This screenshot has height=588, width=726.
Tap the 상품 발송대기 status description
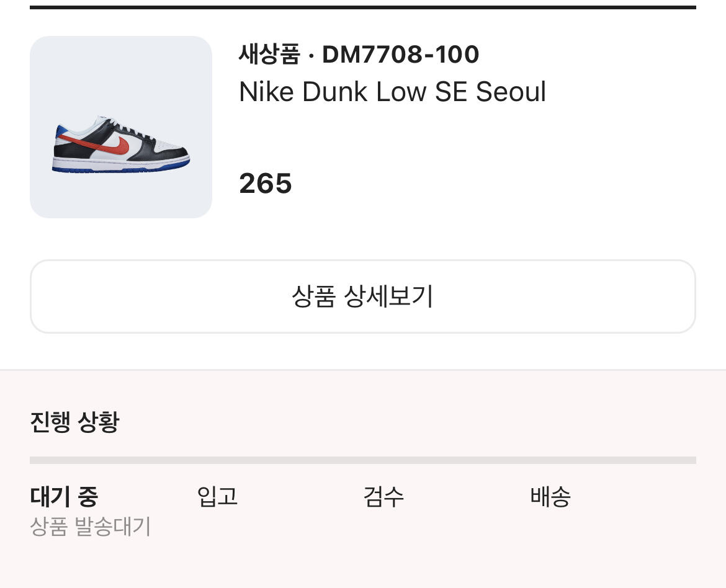[91, 527]
